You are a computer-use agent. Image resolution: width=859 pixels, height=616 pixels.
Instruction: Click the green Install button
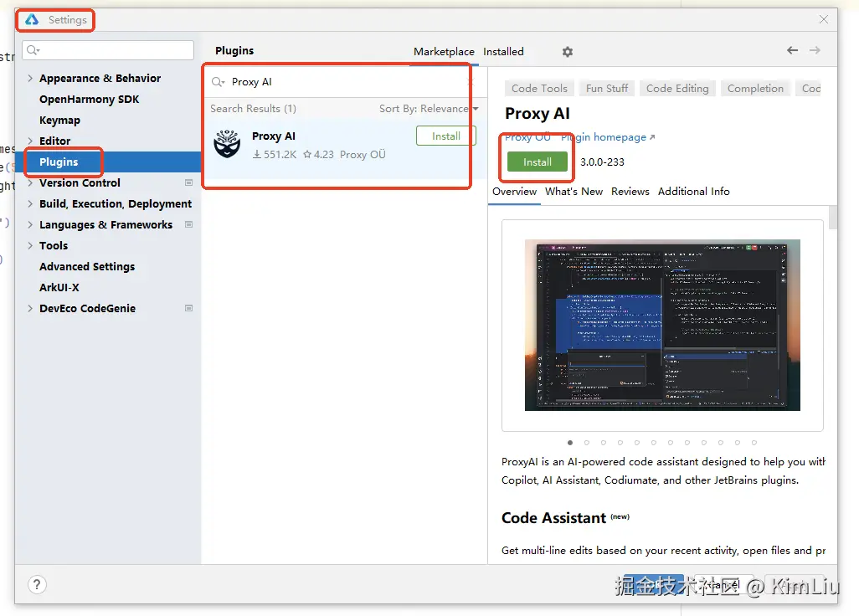538,162
